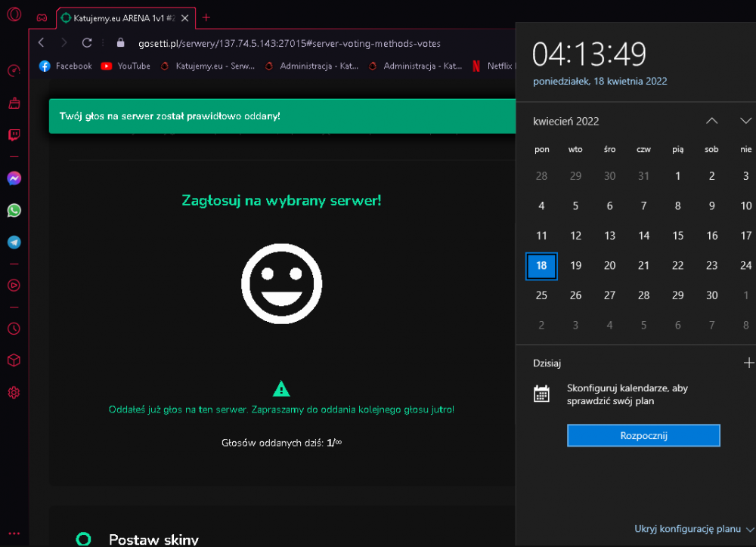This screenshot has height=547, width=756.
Task: Collapse with Ukryj konfigurację planu
Action: coord(694,529)
